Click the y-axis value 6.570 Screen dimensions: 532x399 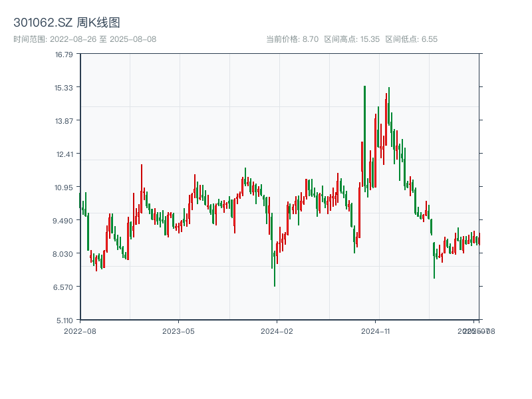click(63, 287)
